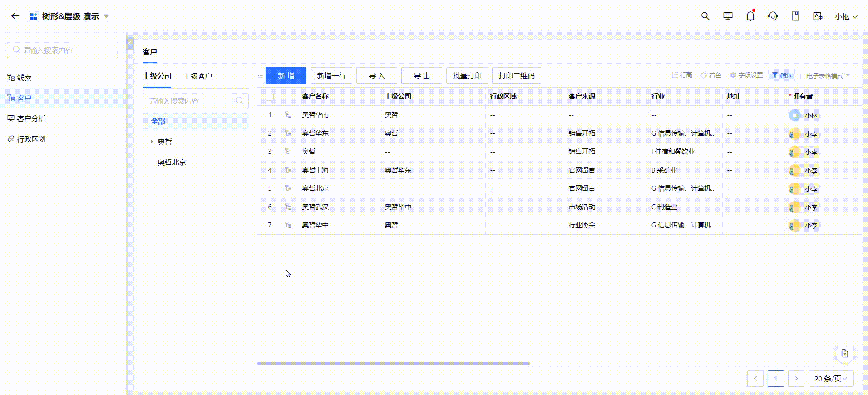868x395 pixels.
Task: Click the 拥有者 column header
Action: [823, 96]
